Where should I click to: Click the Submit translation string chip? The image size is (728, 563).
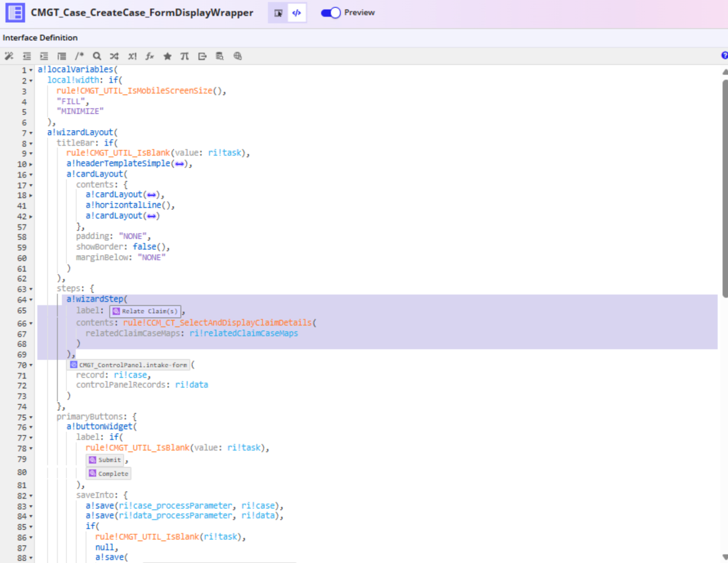point(105,460)
